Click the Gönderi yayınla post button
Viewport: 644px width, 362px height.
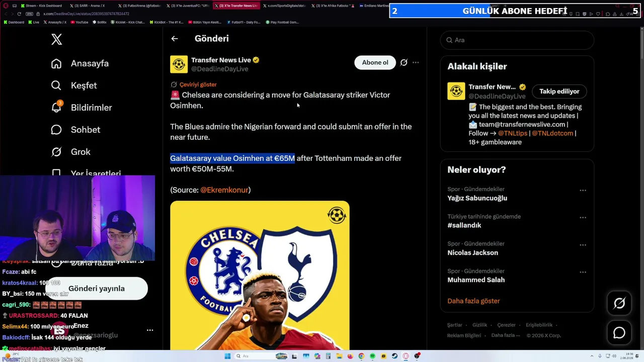tap(97, 289)
